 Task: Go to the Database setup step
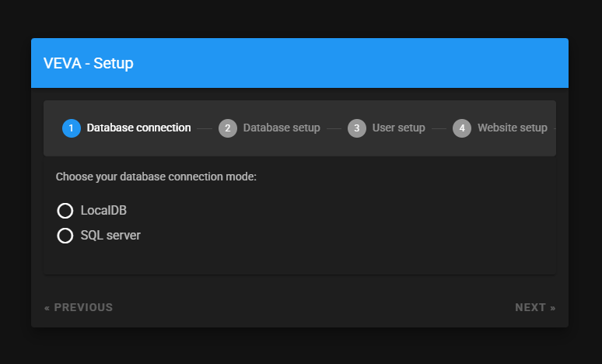(x=282, y=128)
